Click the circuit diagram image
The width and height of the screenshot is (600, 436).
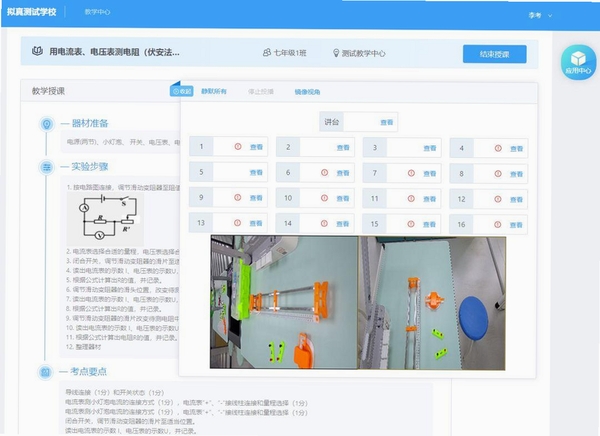(105, 219)
